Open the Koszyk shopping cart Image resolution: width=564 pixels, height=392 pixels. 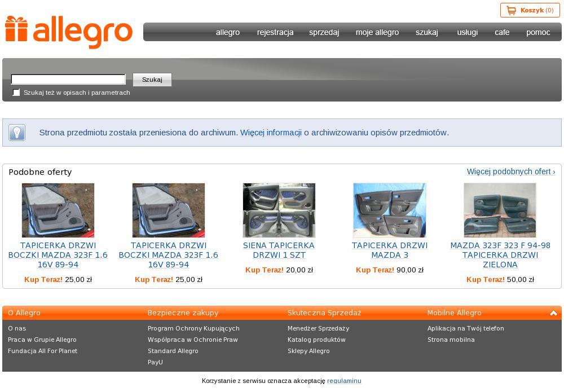[x=530, y=10]
